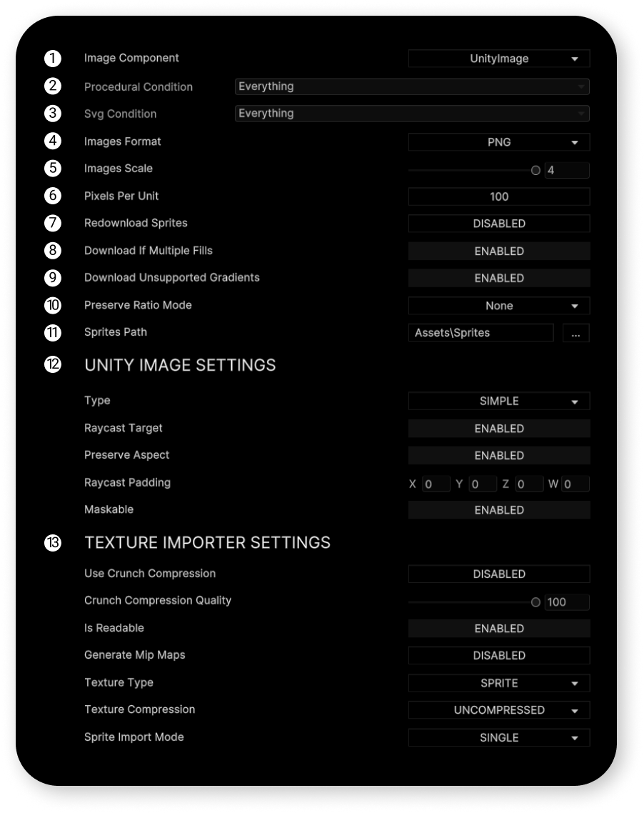The image size is (644, 813).
Task: Click the Images Scale slider handle
Action: (x=535, y=170)
